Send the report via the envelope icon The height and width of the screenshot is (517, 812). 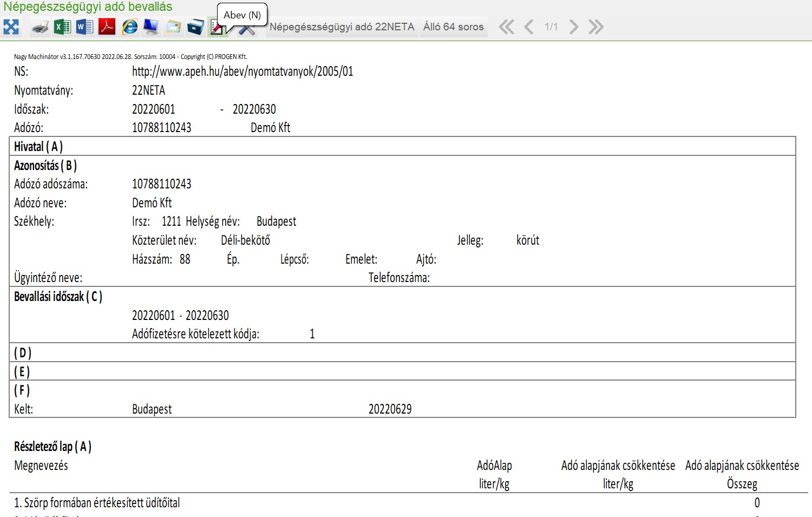(x=173, y=27)
